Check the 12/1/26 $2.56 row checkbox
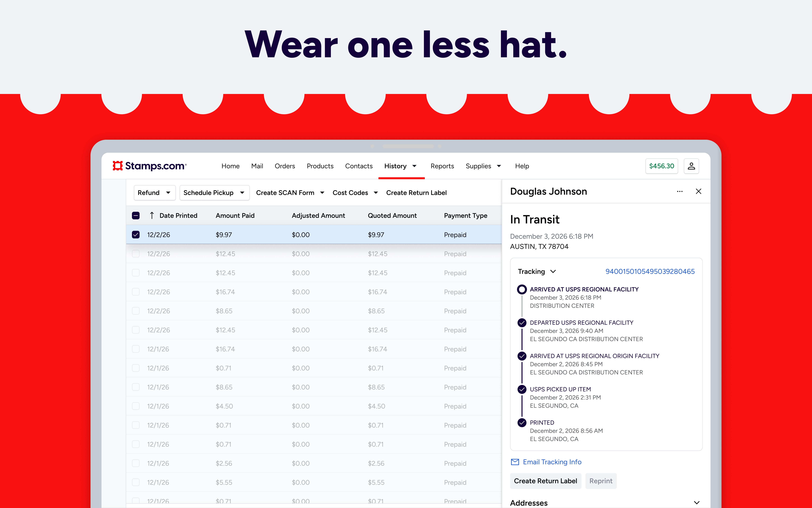The width and height of the screenshot is (812, 508). pos(136,463)
